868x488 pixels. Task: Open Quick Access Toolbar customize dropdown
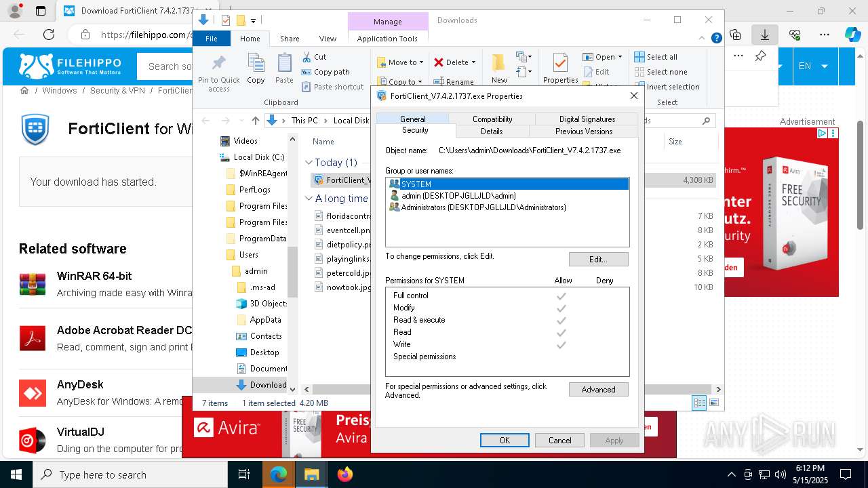coord(253,20)
